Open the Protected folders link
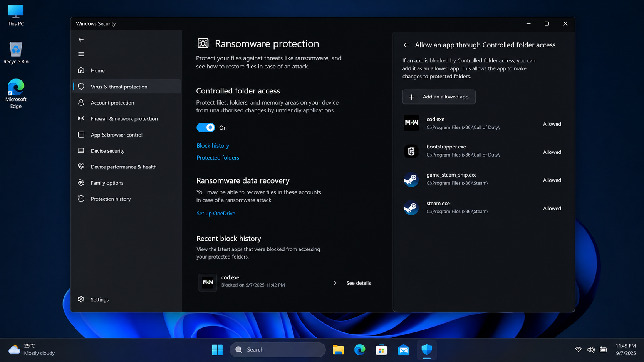The height and width of the screenshot is (362, 644). point(218,158)
